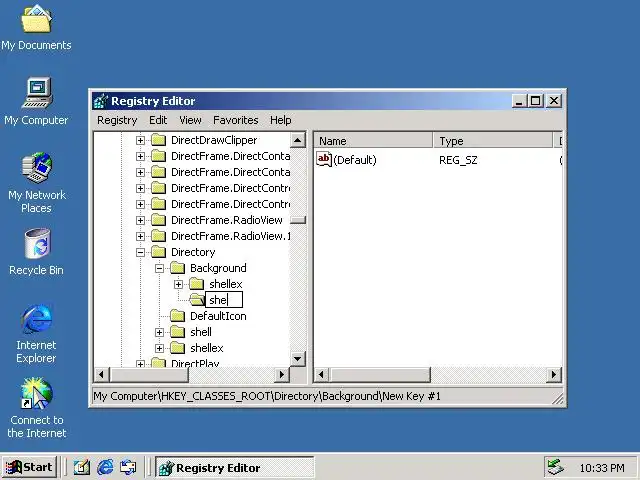Open the Help menu
The width and height of the screenshot is (640, 480).
tap(280, 120)
